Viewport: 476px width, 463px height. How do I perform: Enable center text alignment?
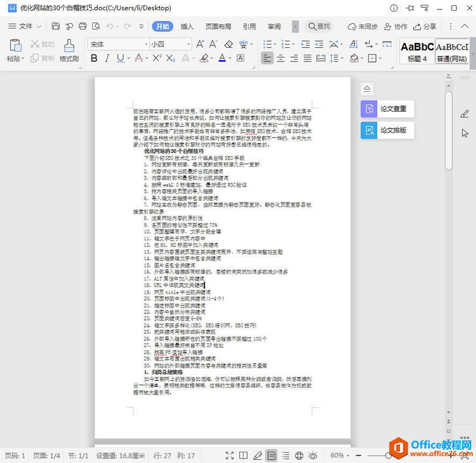281,58
